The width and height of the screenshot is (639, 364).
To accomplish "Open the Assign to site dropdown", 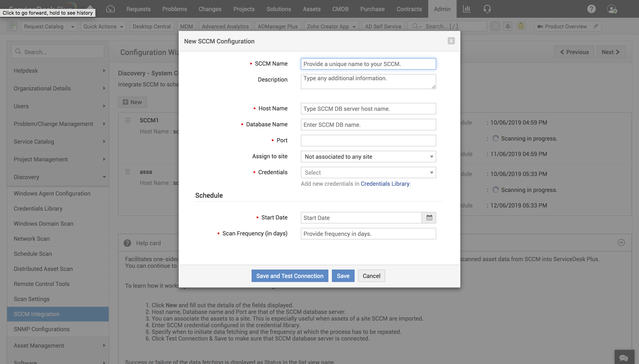I will 368,157.
